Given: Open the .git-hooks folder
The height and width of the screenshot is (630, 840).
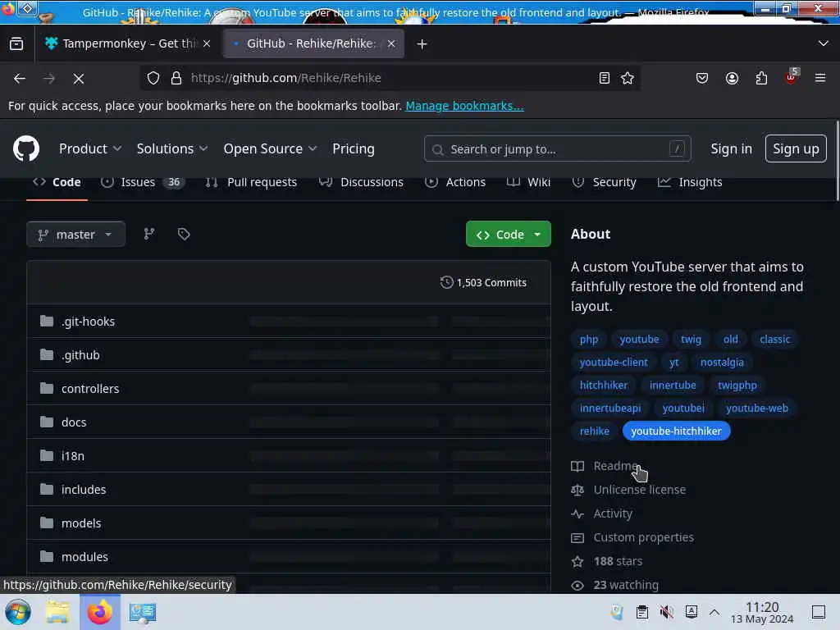Looking at the screenshot, I should tap(88, 322).
